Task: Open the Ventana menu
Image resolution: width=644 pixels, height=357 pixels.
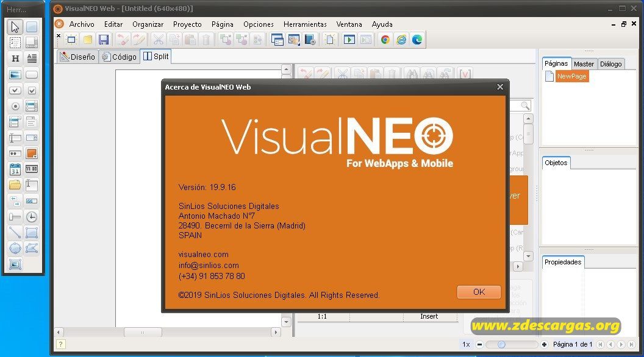Action: click(x=349, y=24)
